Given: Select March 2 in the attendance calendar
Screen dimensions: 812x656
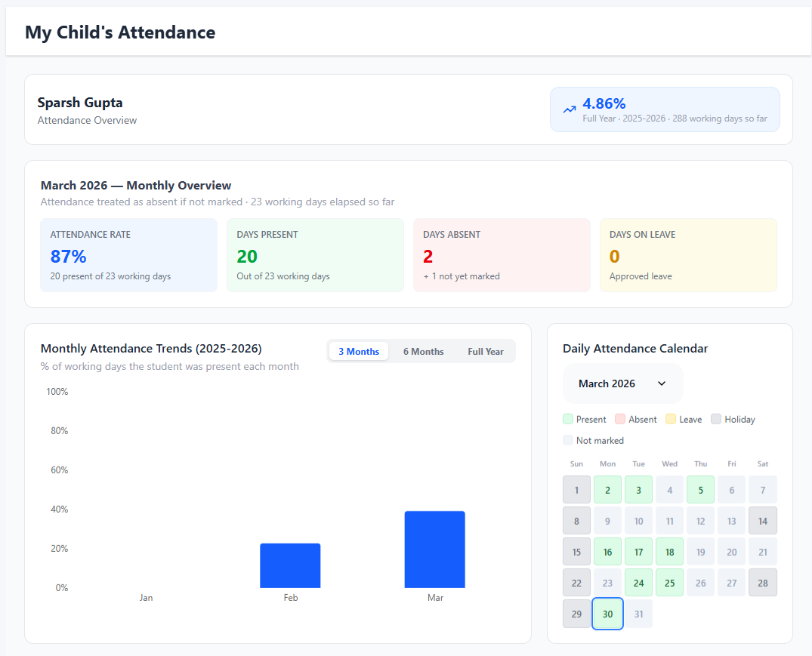Looking at the screenshot, I should pos(608,490).
